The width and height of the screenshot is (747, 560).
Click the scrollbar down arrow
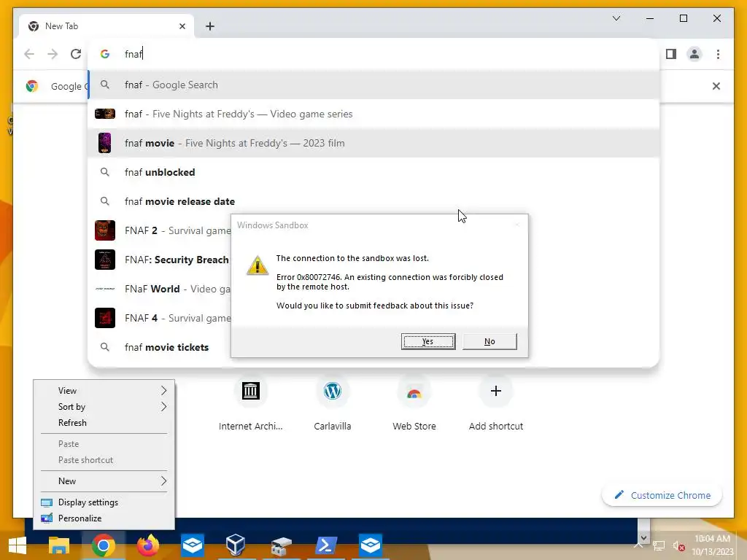[643, 537]
